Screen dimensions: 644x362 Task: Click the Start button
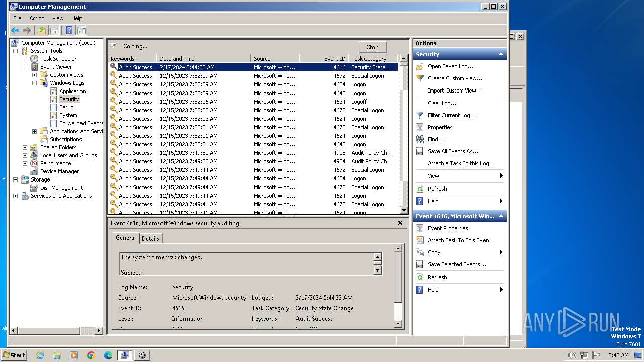[14, 355]
